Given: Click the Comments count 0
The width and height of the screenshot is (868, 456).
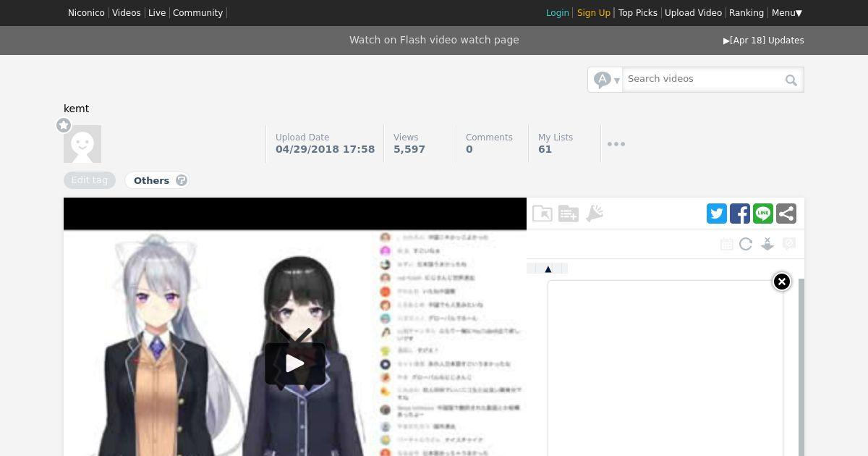Looking at the screenshot, I should (469, 149).
